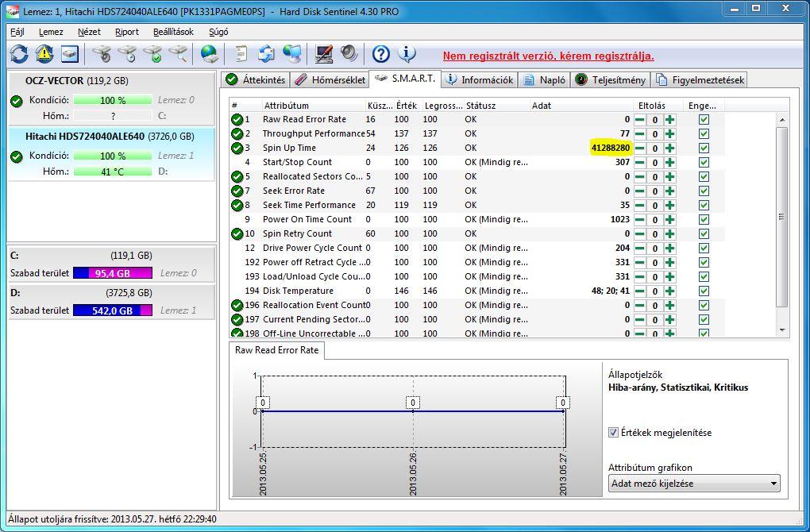Click the 'Nem regisztrált verzió' registration link

548,56
